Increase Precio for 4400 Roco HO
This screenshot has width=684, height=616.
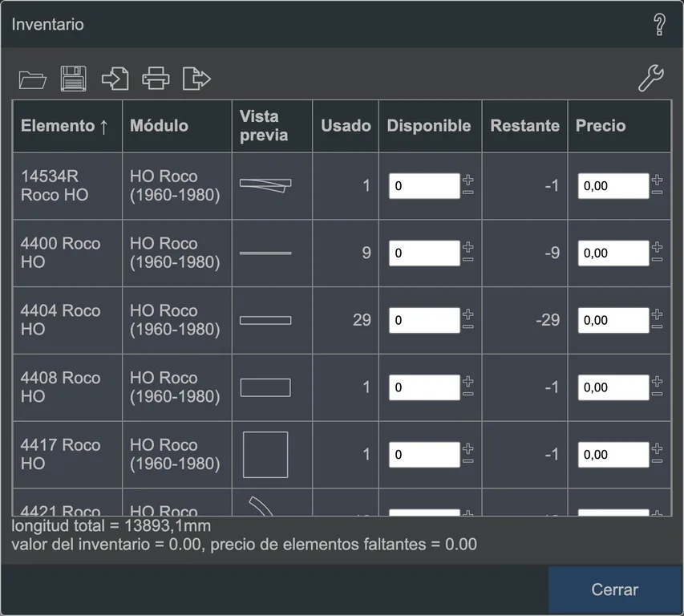point(658,247)
